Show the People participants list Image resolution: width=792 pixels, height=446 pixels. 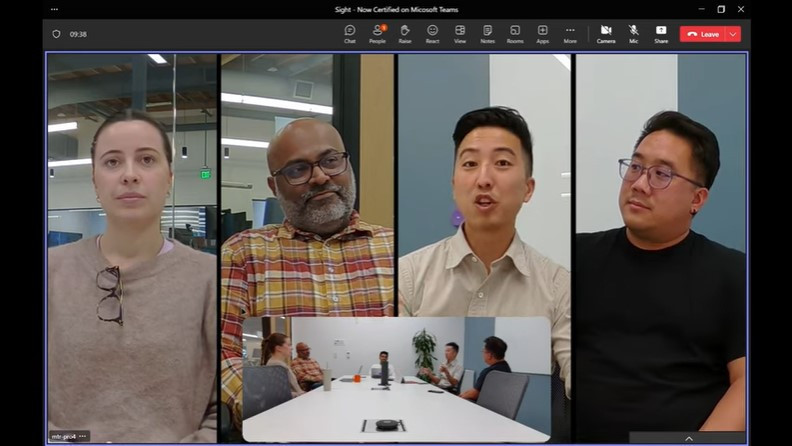[x=377, y=33]
